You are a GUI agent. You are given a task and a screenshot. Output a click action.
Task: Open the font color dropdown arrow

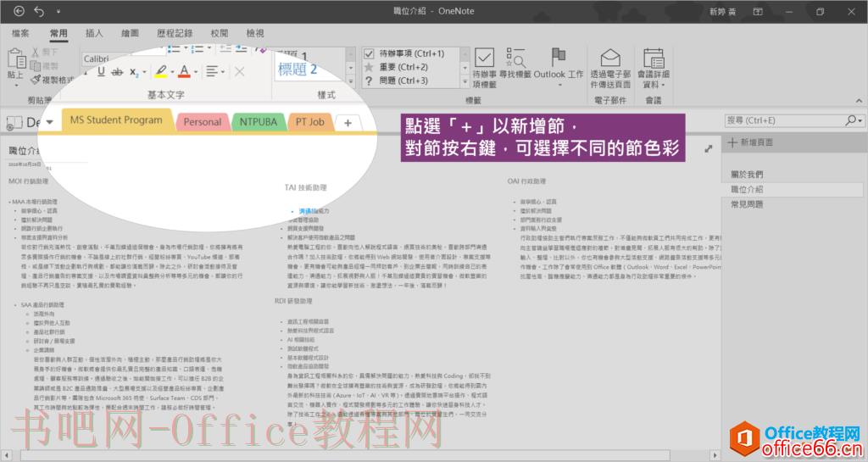[x=196, y=72]
